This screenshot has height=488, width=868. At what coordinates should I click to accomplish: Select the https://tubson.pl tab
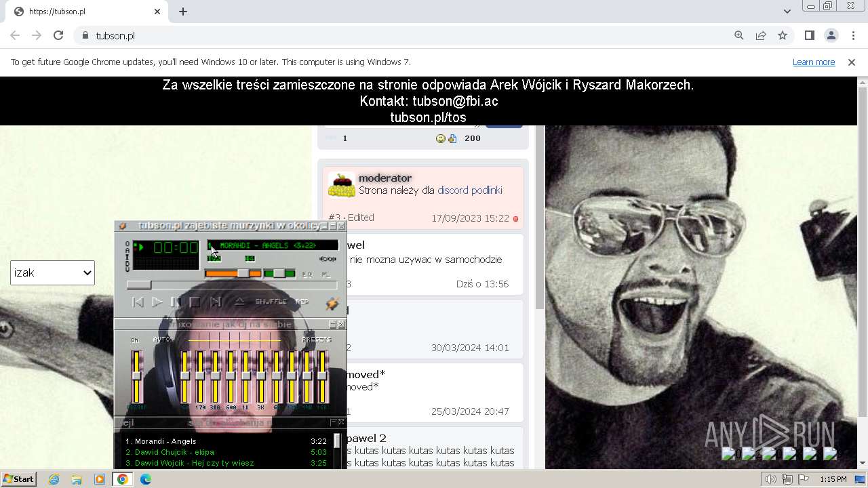(x=87, y=12)
